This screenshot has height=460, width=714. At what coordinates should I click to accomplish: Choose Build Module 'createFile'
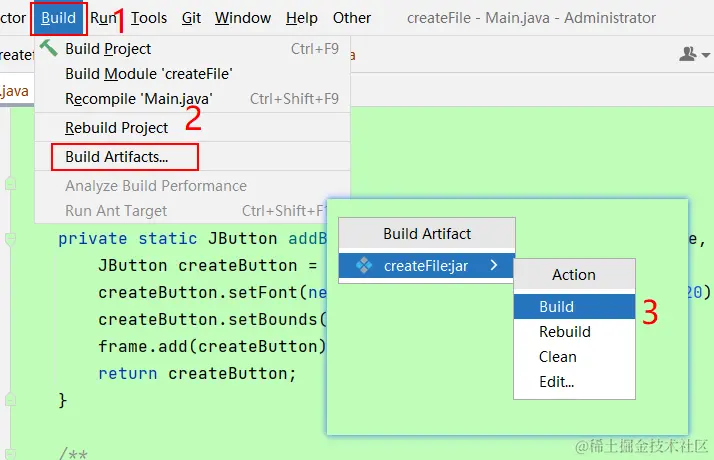point(193,74)
